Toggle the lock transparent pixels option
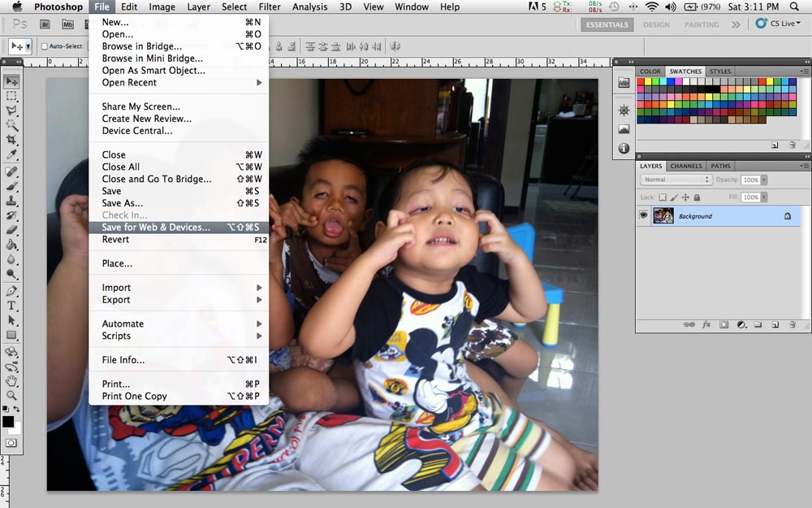This screenshot has width=812, height=508. point(663,198)
